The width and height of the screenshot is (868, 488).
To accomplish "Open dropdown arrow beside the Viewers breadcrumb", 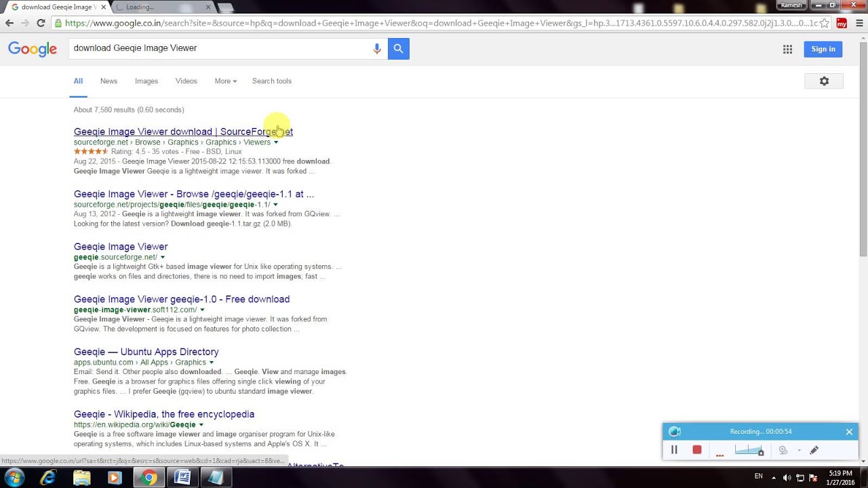I will pos(276,142).
